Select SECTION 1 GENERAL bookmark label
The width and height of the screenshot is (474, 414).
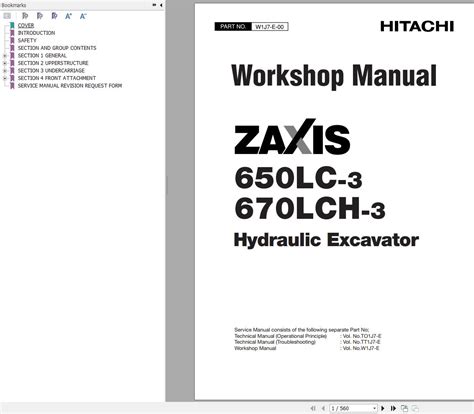point(42,56)
